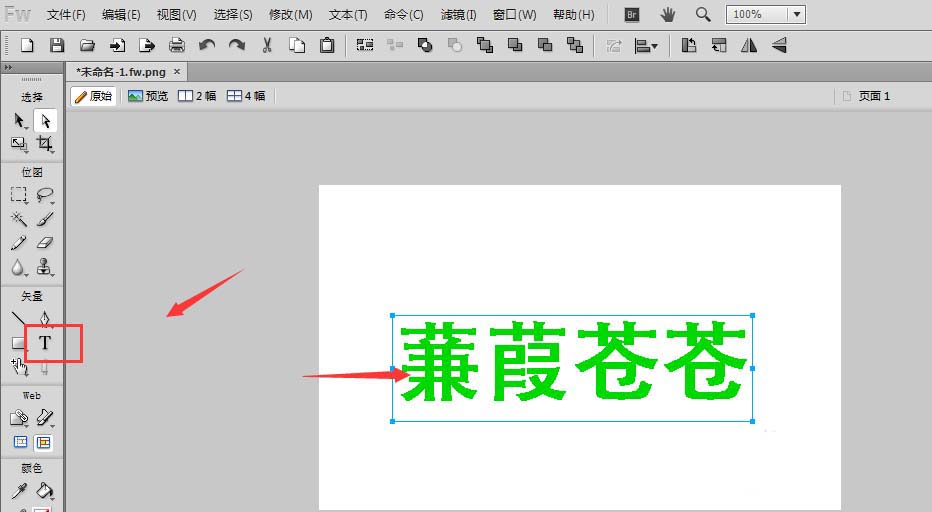Open Adobe Bridge via Br icon
The image size is (932, 512).
click(631, 15)
